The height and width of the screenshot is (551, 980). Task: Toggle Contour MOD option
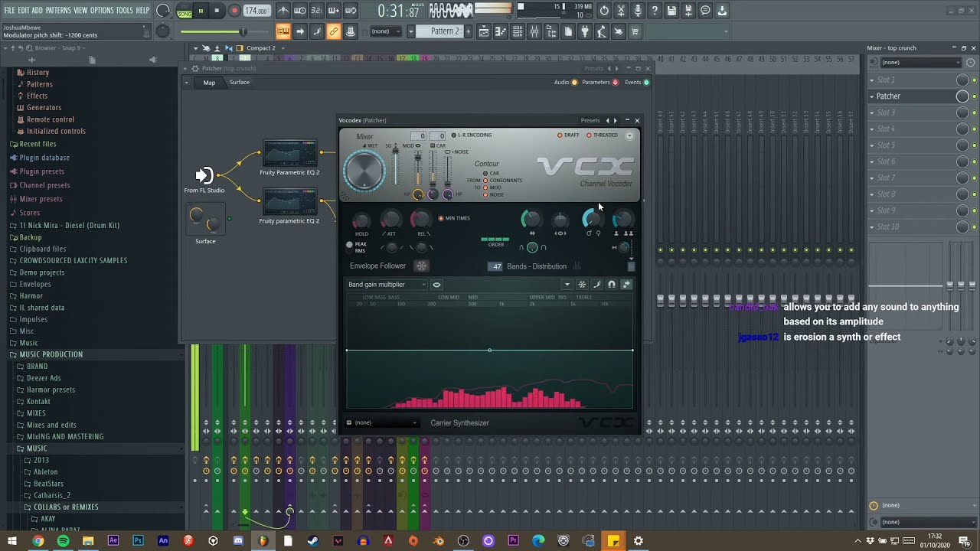point(492,187)
